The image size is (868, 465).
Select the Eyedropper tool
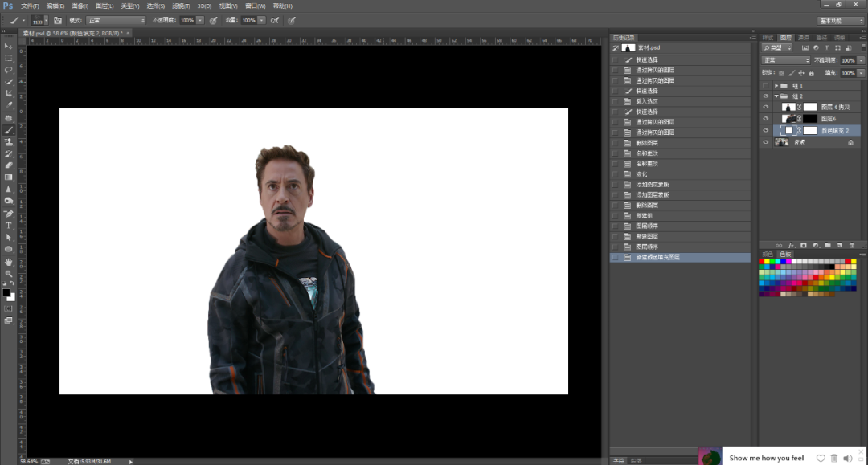click(8, 105)
